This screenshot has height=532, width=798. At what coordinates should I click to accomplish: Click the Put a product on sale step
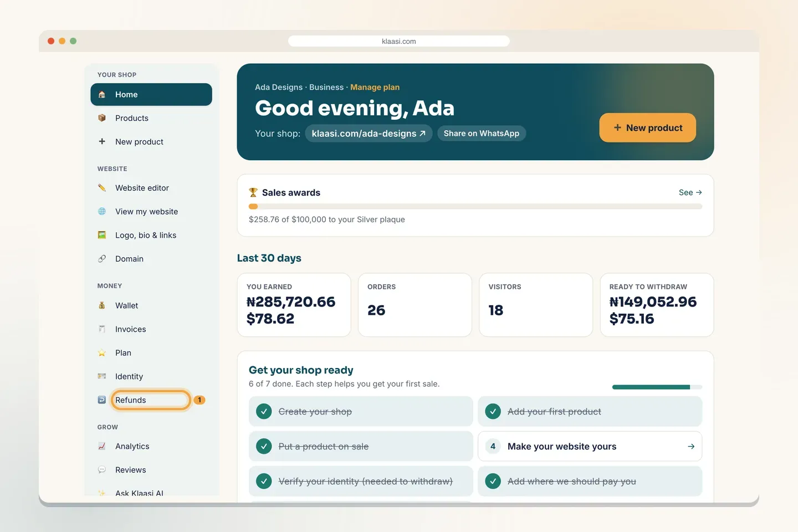[361, 446]
